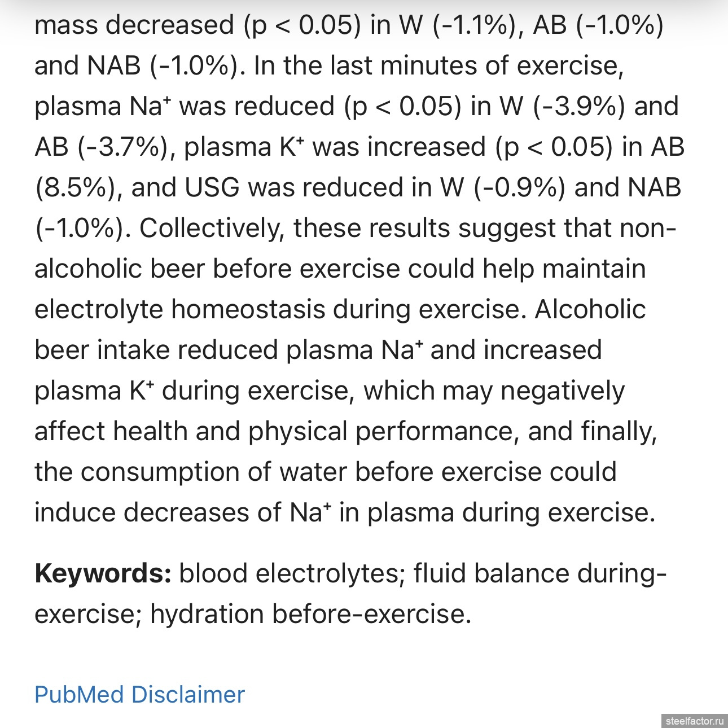Click the steelfactor.ru watermark badge
Screen dimensions: 728x728
coord(694,721)
